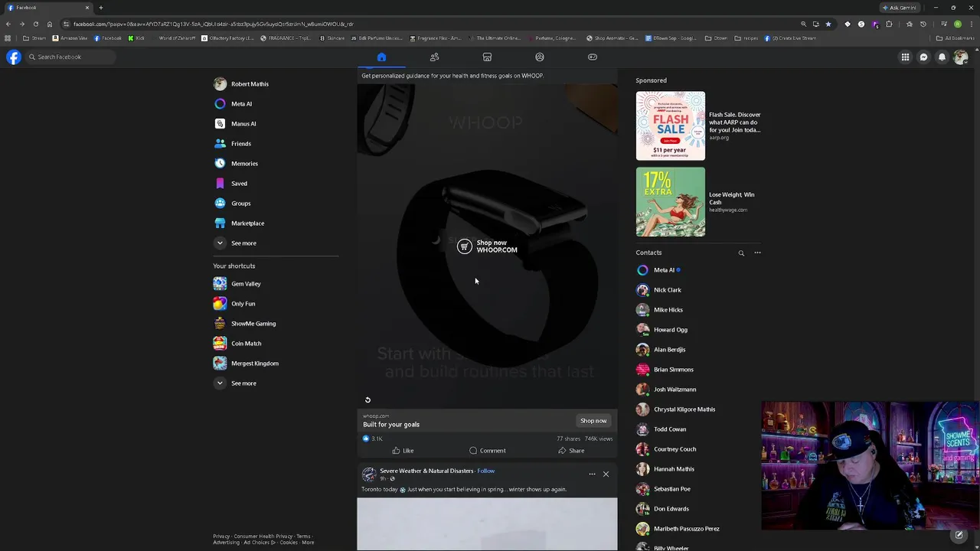Click the Privacy footer link

(221, 536)
